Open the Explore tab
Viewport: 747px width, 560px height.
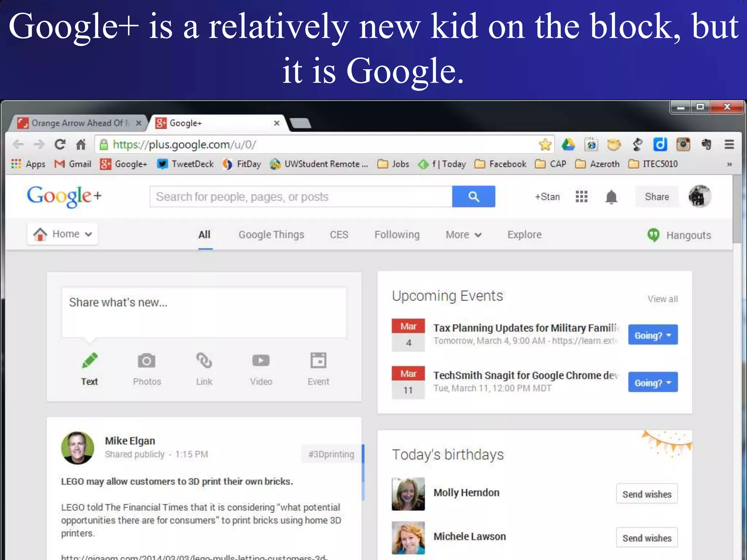pos(525,235)
